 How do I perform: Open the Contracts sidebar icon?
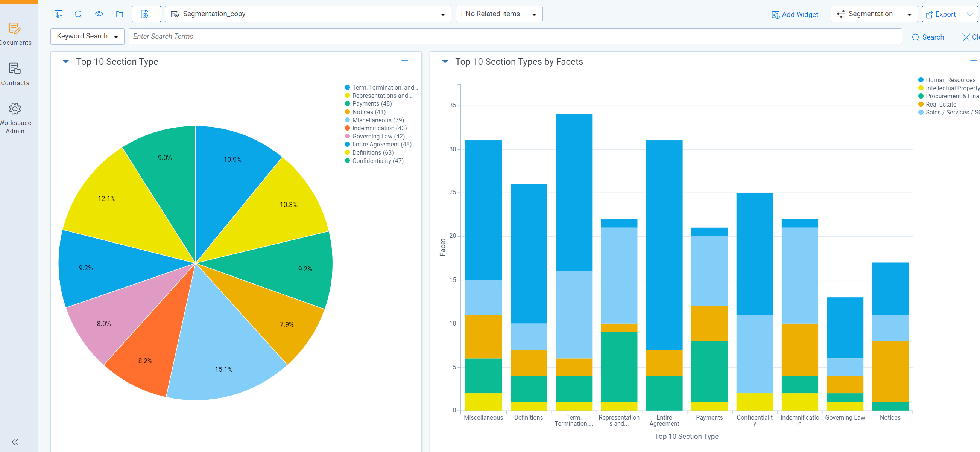(x=15, y=68)
